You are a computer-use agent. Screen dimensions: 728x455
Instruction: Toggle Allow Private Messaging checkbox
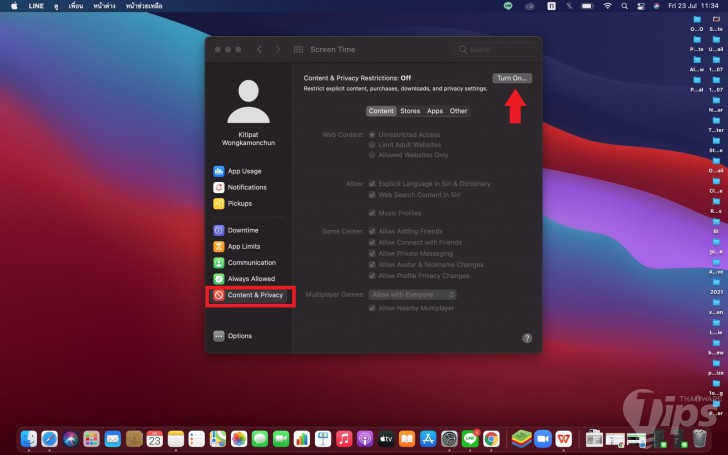point(372,254)
